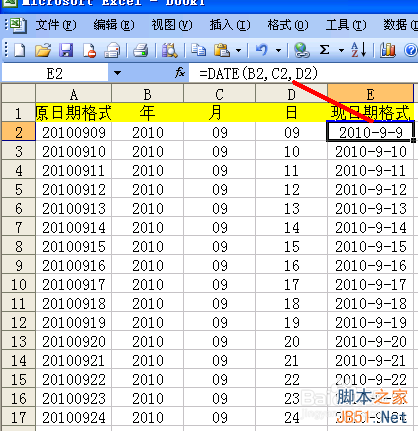Click header cell 原日期格式
The width and height of the screenshot is (418, 431).
(74, 112)
